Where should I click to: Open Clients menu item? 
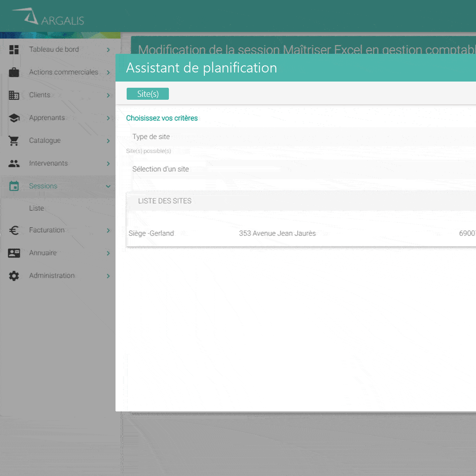coord(39,95)
